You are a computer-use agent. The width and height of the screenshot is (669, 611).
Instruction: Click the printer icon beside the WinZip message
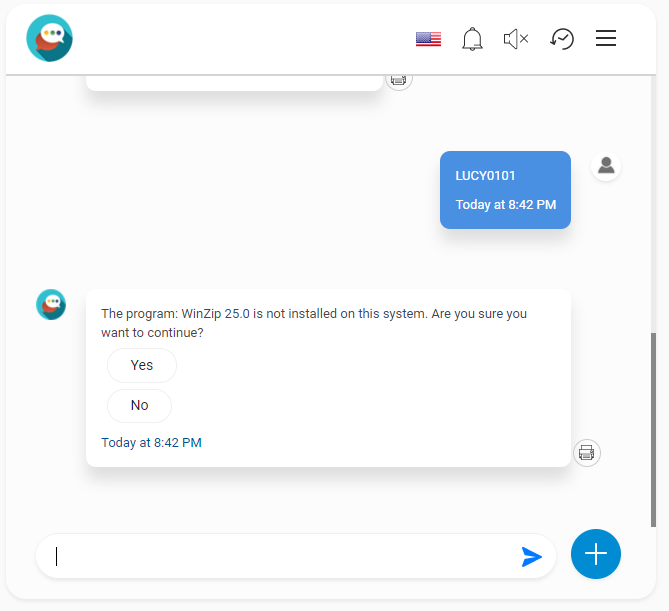click(x=587, y=453)
